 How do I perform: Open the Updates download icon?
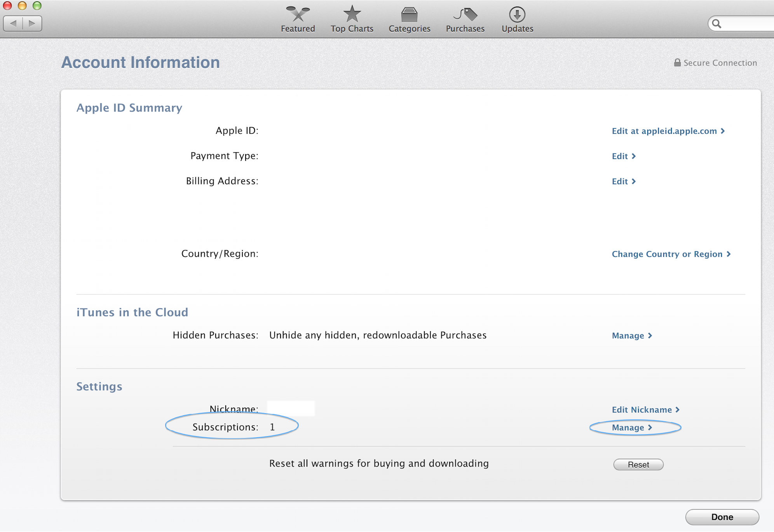(517, 15)
